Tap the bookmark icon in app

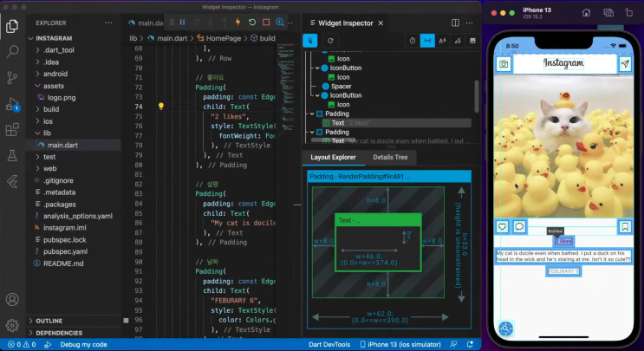pyautogui.click(x=625, y=226)
